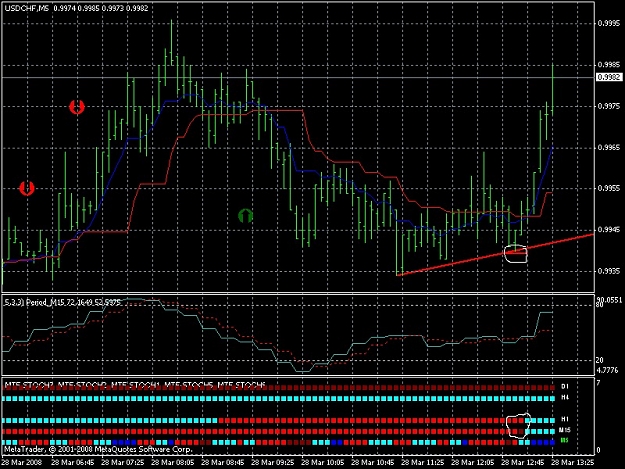
Task: Click the 28 Mar 12:05 time label
Action: [x=473, y=463]
